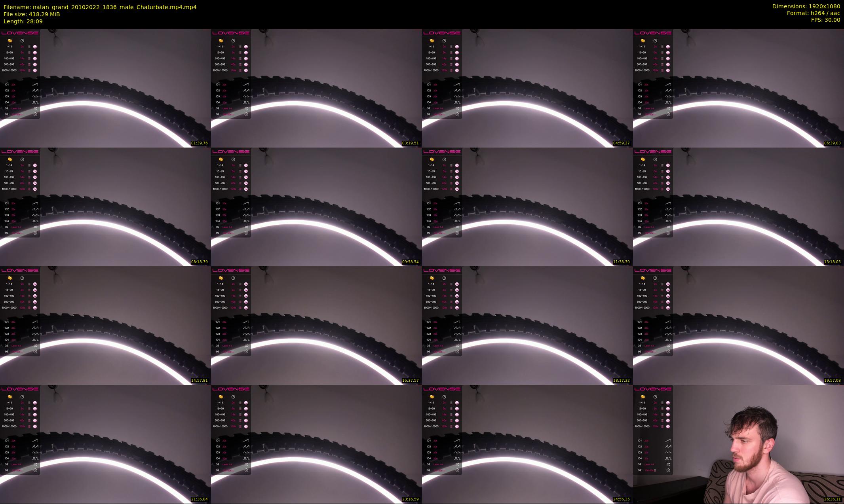Click the shuffle icon for level 39 in the 09:58.54 frame

pyautogui.click(x=246, y=227)
